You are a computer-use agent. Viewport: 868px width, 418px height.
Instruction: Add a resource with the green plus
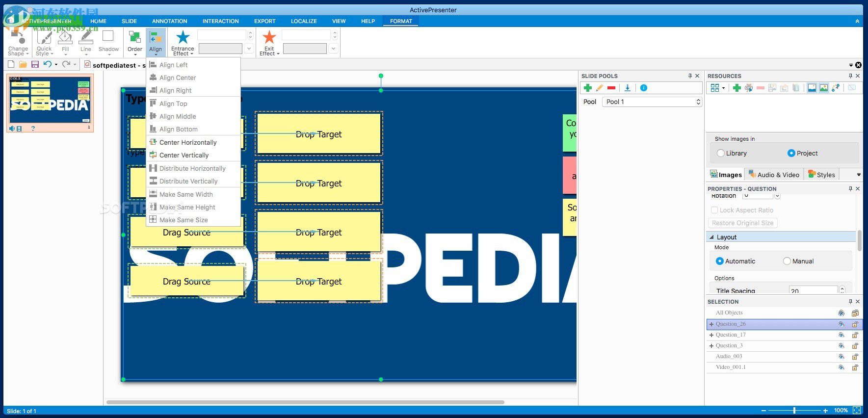click(736, 88)
